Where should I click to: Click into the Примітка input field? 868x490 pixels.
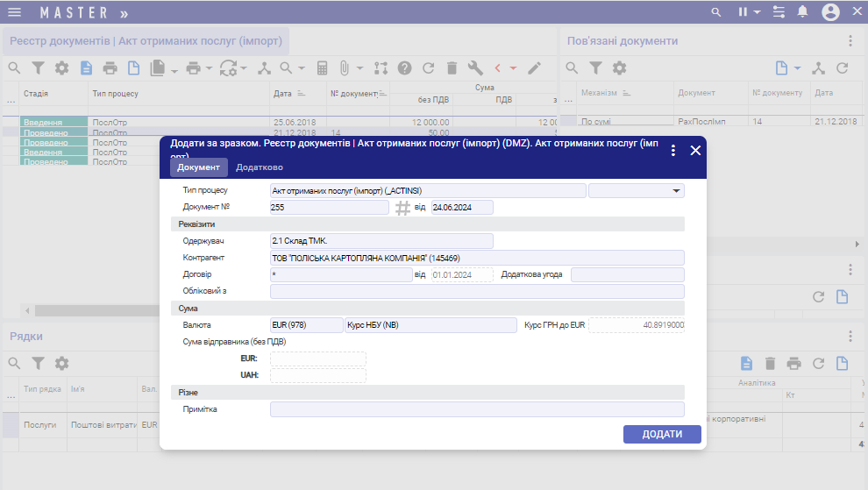(477, 409)
